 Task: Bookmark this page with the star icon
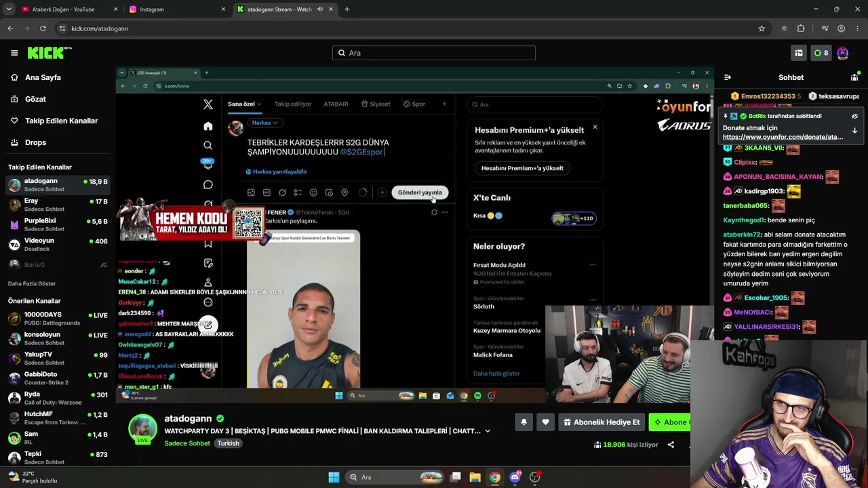(762, 28)
